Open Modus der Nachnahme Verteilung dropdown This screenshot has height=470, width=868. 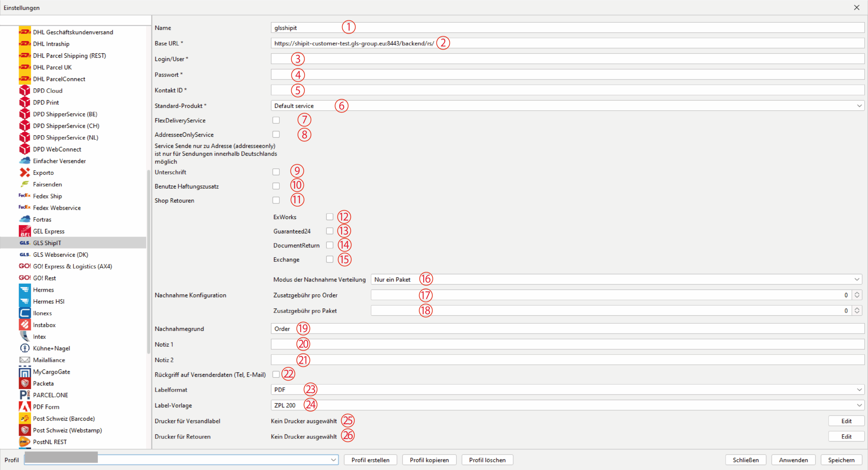tap(616, 279)
